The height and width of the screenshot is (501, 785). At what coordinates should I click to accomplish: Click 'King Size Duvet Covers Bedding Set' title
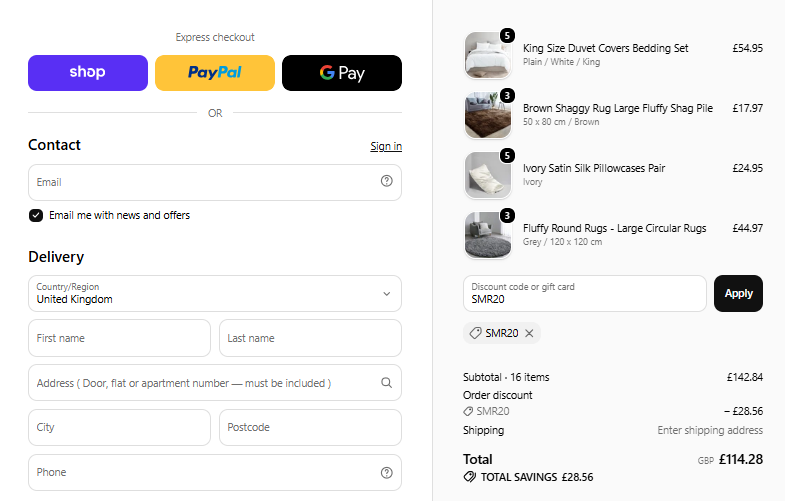point(606,49)
